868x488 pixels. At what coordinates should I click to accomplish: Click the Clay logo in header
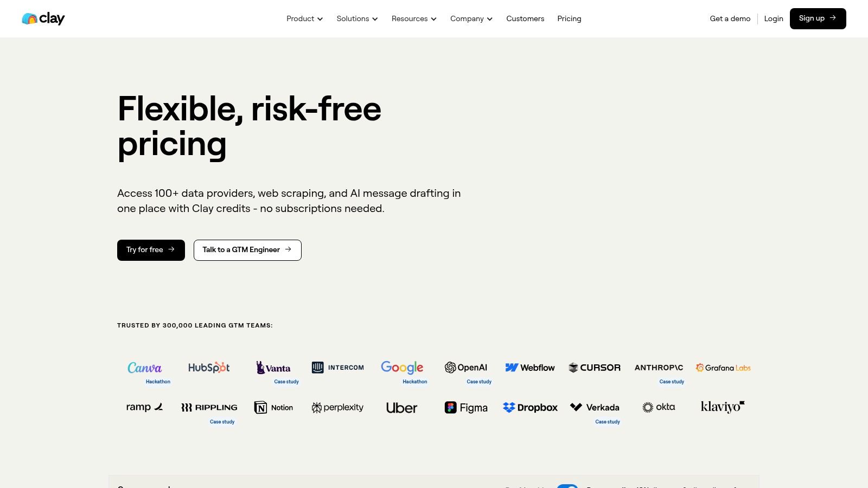click(x=43, y=18)
